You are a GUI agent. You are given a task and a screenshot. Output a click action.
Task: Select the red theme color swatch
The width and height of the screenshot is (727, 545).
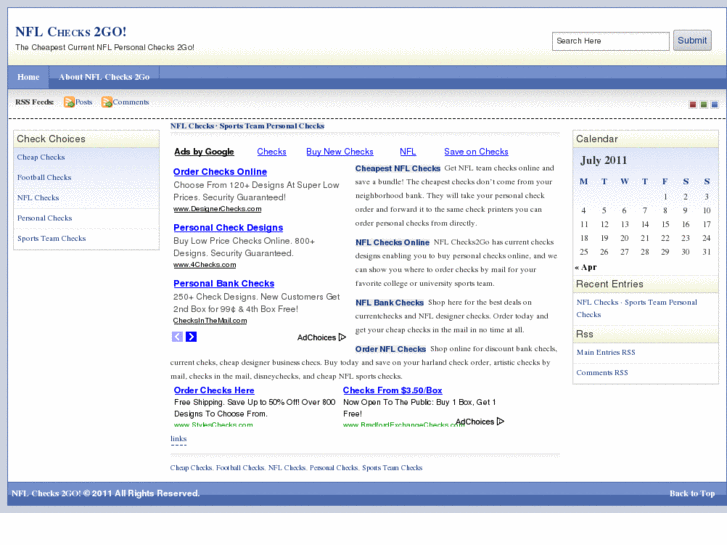point(693,104)
